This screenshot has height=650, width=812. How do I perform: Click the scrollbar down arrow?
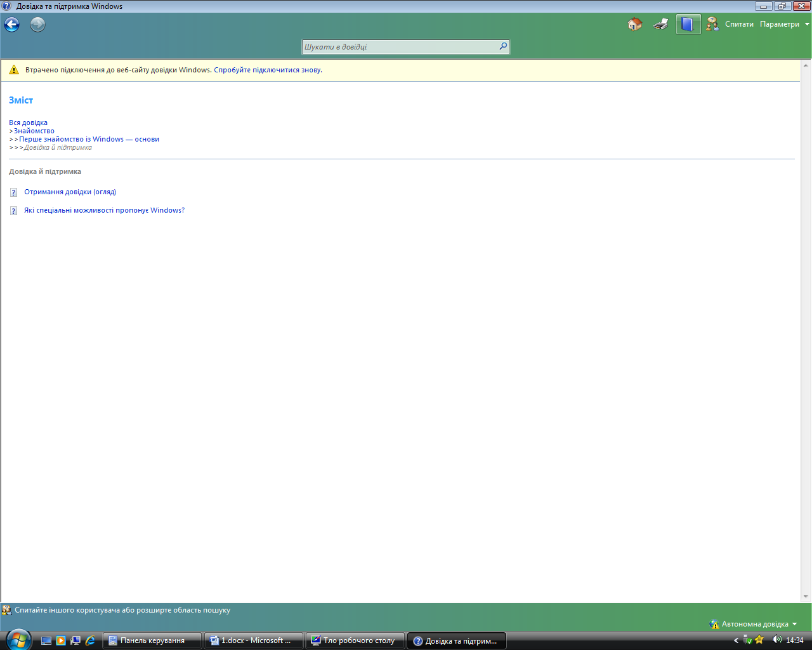806,597
